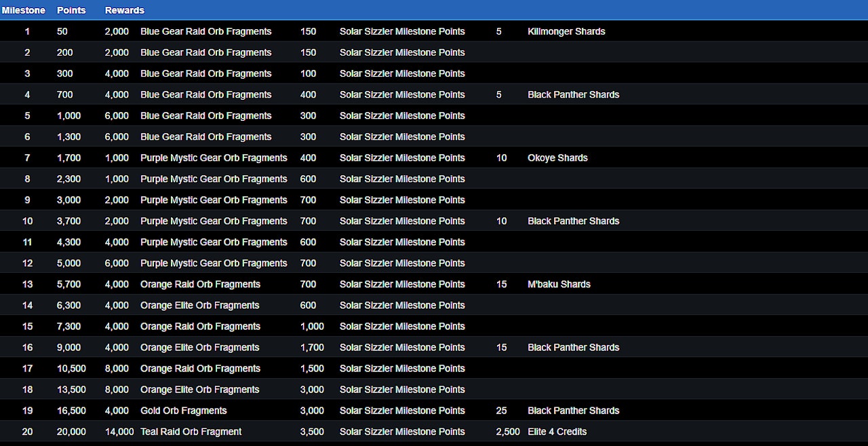Select the 16,500 points cell
This screenshot has height=446, width=868.
pos(71,410)
